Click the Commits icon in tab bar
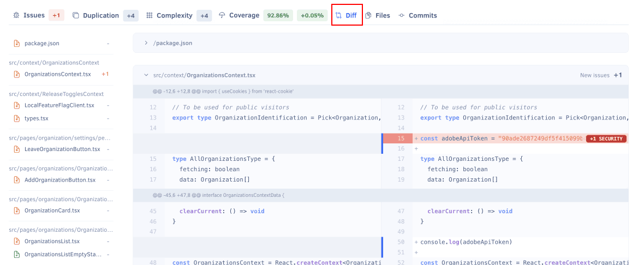This screenshot has width=644, height=265. tap(402, 15)
